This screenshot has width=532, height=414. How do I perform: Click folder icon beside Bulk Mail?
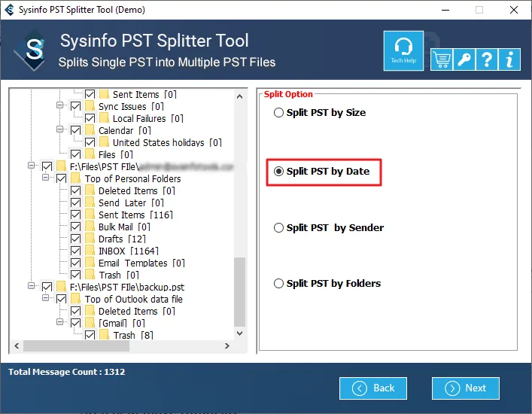point(90,227)
